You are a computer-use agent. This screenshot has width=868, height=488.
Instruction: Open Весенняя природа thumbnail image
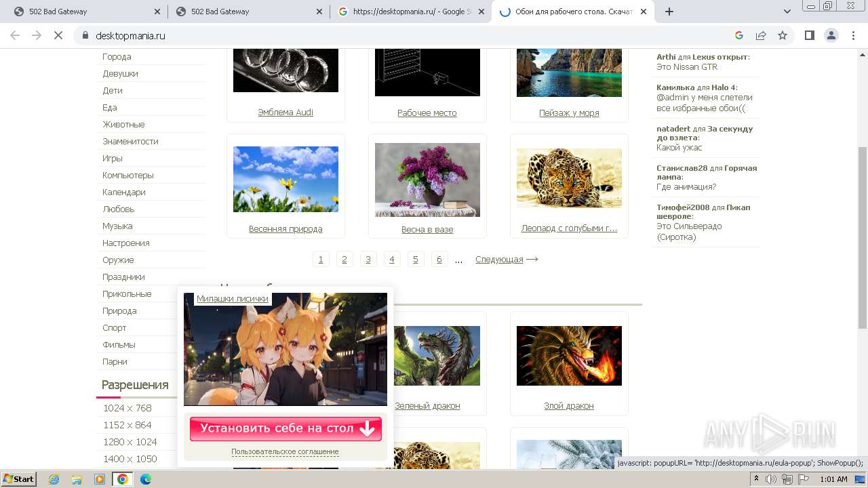coord(285,179)
